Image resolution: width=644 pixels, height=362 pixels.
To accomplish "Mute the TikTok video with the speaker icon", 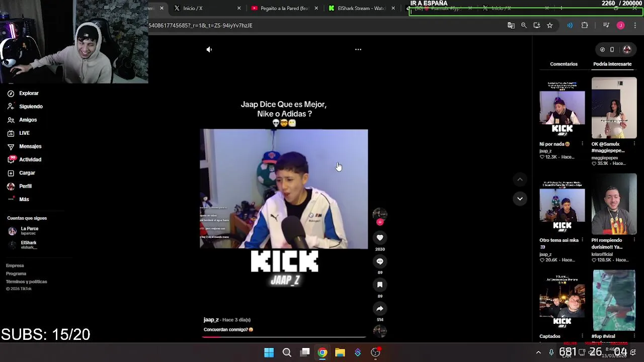I will [209, 49].
